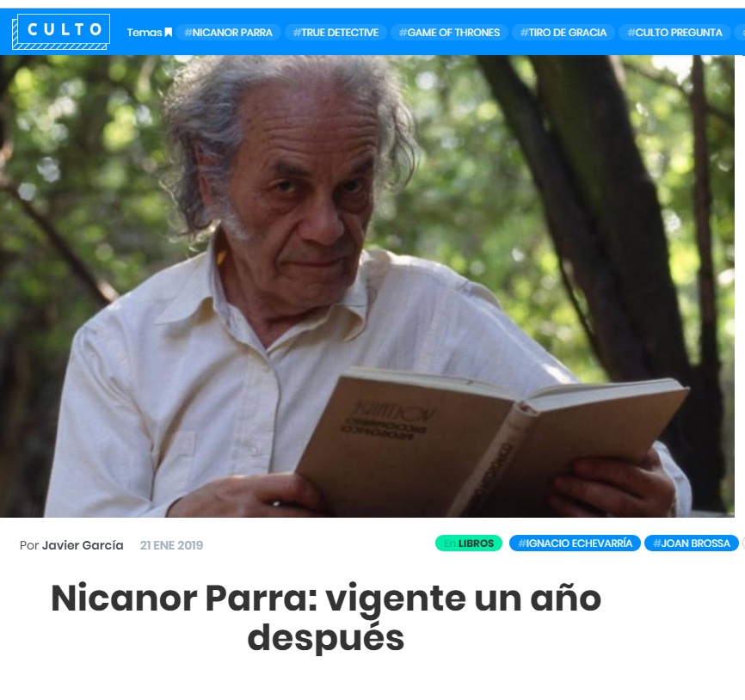Go to #GAME OF THRONES topic

click(449, 33)
